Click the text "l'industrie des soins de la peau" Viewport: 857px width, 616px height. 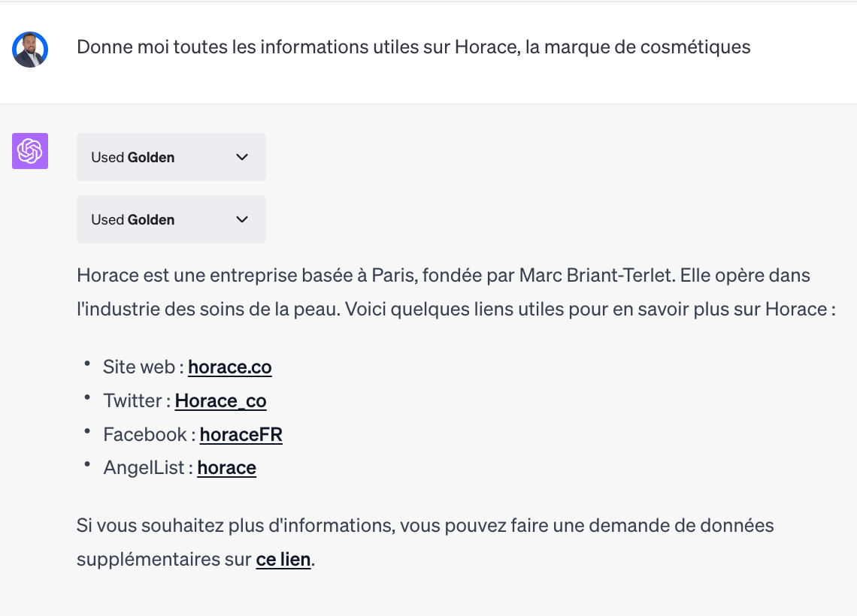coord(203,309)
